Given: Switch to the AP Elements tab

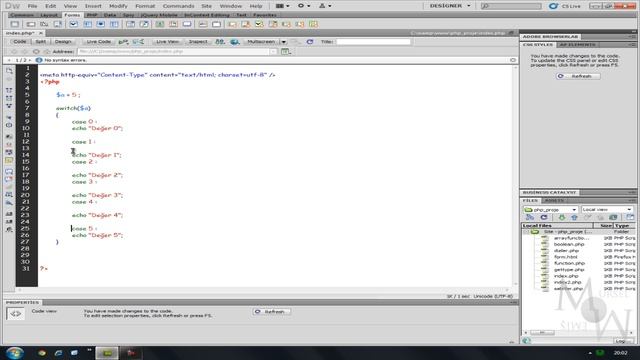Looking at the screenshot, I should point(577,44).
